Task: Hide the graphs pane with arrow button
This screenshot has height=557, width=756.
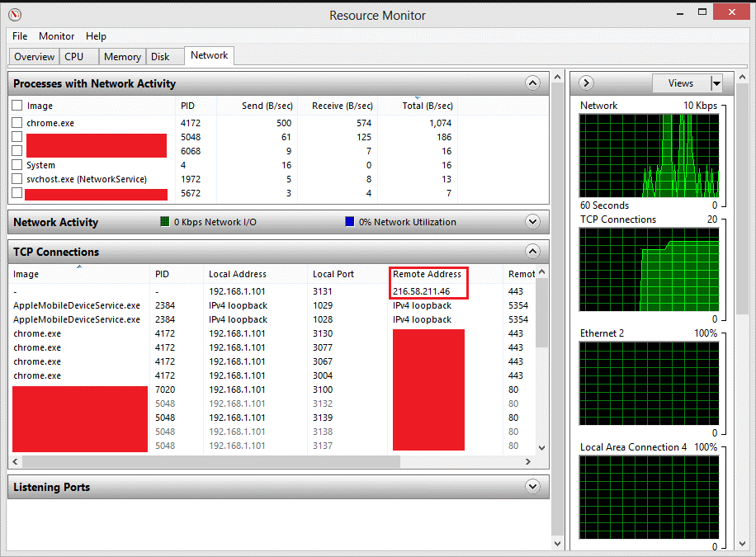Action: (x=586, y=83)
